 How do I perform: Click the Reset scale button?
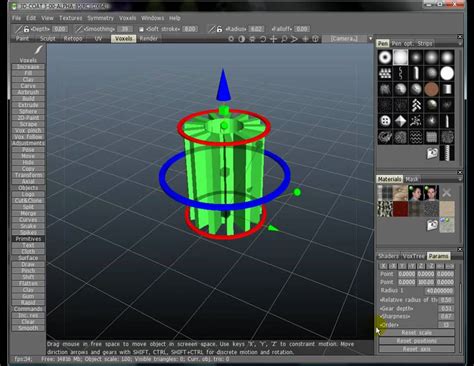[417, 333]
